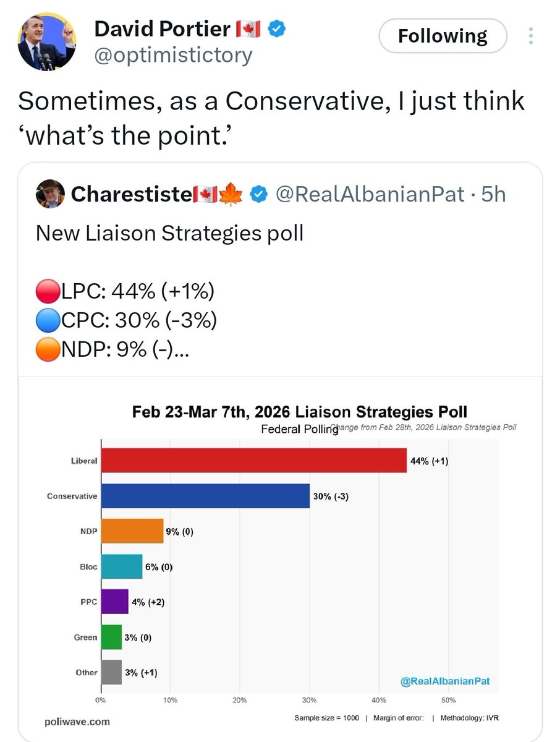Open the Liaison Strategies poll chart image
560x742 pixels.
[x=281, y=559]
